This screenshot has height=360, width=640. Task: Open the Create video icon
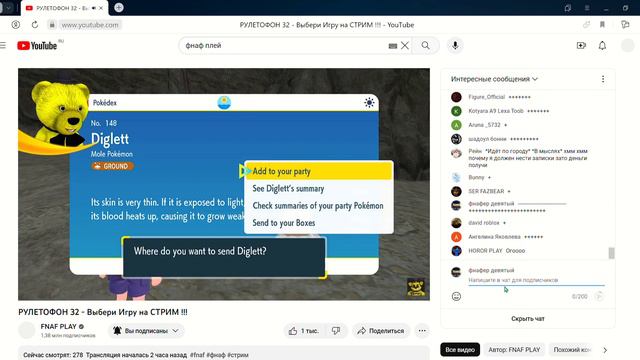(x=581, y=46)
